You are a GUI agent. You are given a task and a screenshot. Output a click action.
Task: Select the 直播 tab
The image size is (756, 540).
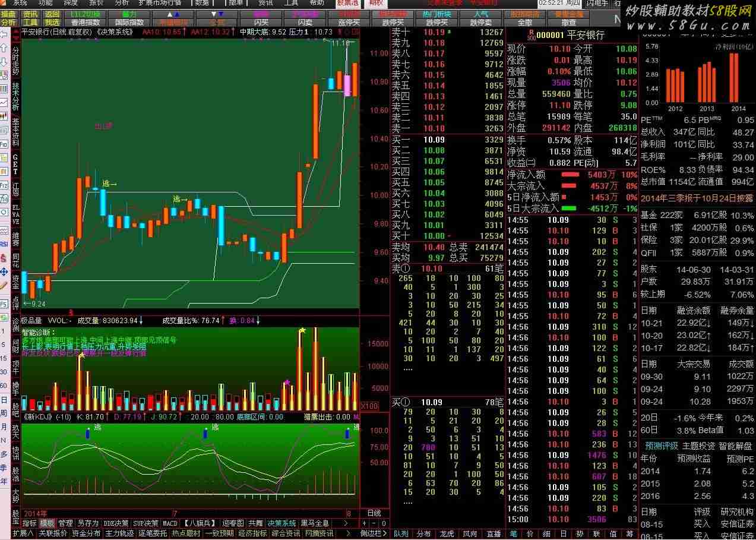pyautogui.click(x=493, y=533)
